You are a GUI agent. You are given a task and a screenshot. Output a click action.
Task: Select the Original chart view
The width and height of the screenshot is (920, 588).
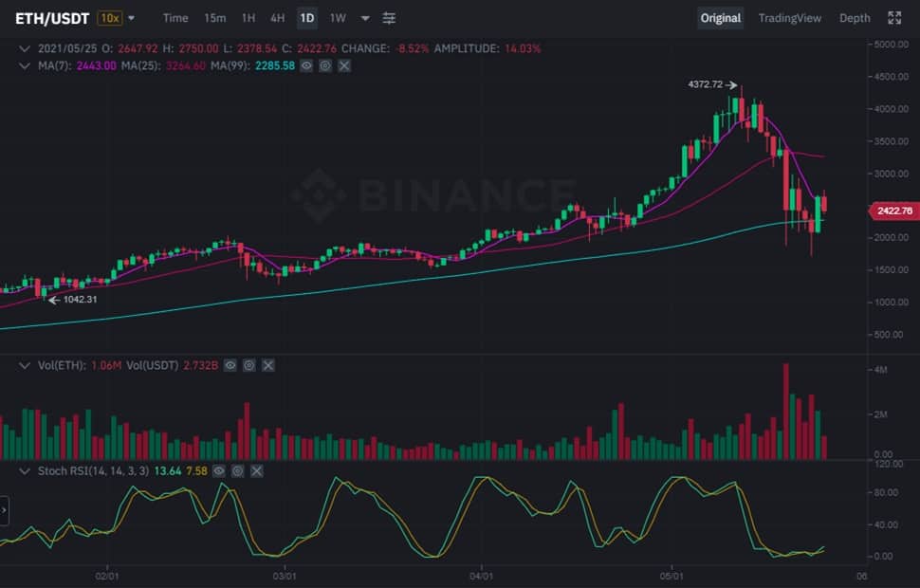pos(721,18)
